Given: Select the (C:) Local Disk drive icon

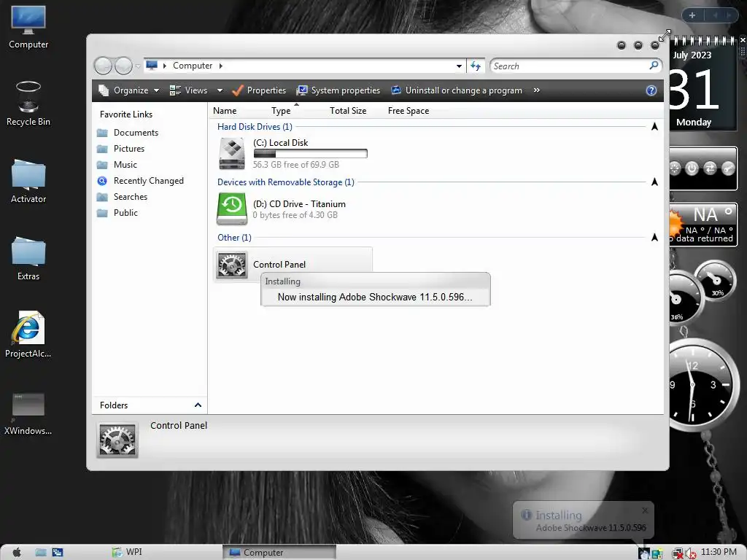Looking at the screenshot, I should click(232, 153).
